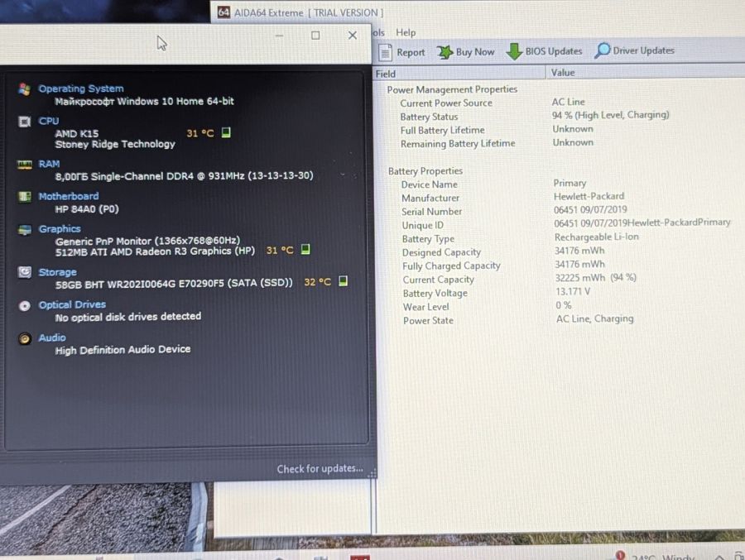This screenshot has width=745, height=560.
Task: Click the Storage drive icon
Action: click(25, 272)
